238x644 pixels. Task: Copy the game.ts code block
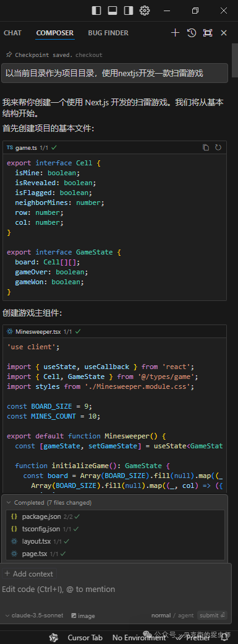[x=206, y=147]
